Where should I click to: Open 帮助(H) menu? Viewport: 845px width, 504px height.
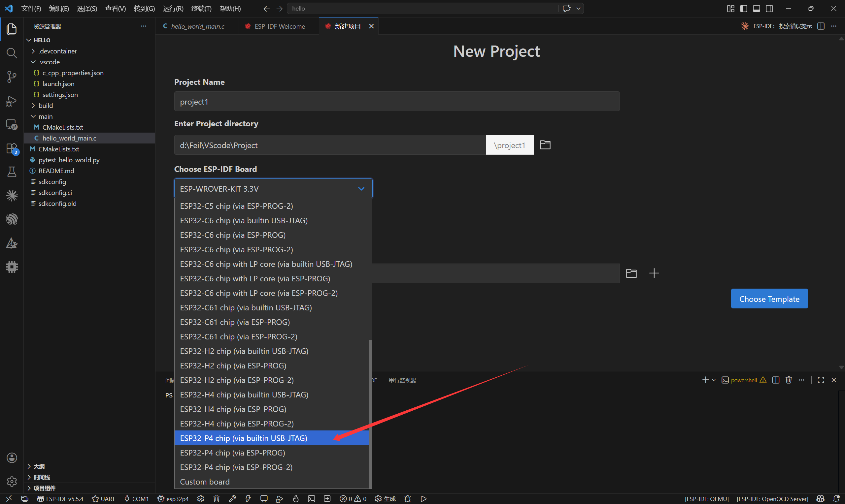click(230, 9)
